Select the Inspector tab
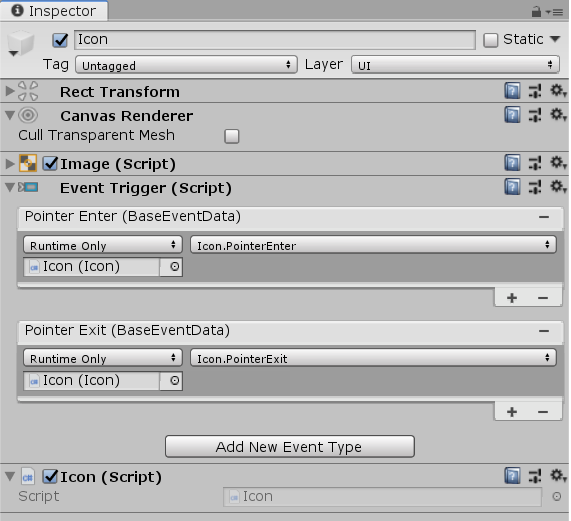The height and width of the screenshot is (521, 571). 54,11
